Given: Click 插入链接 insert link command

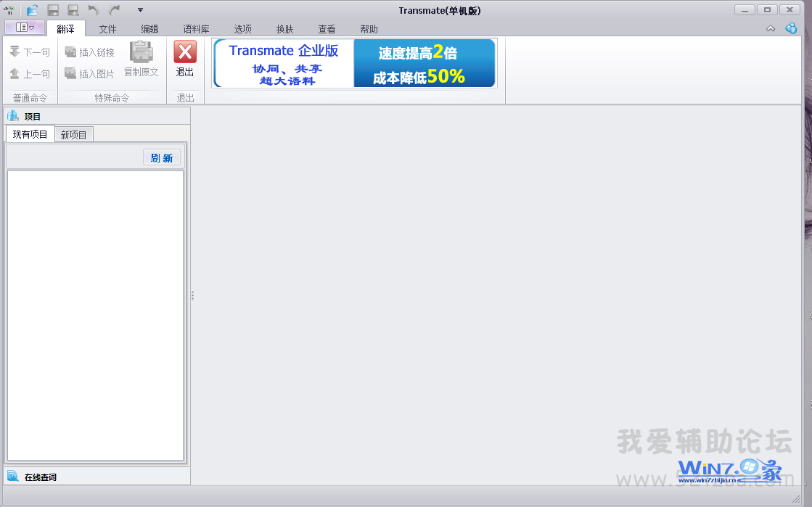Looking at the screenshot, I should [x=89, y=51].
